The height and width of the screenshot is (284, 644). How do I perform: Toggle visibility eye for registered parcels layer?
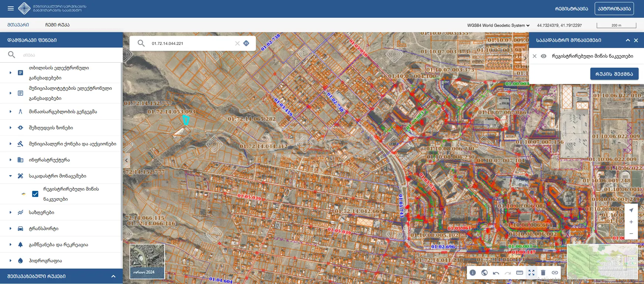tap(543, 56)
